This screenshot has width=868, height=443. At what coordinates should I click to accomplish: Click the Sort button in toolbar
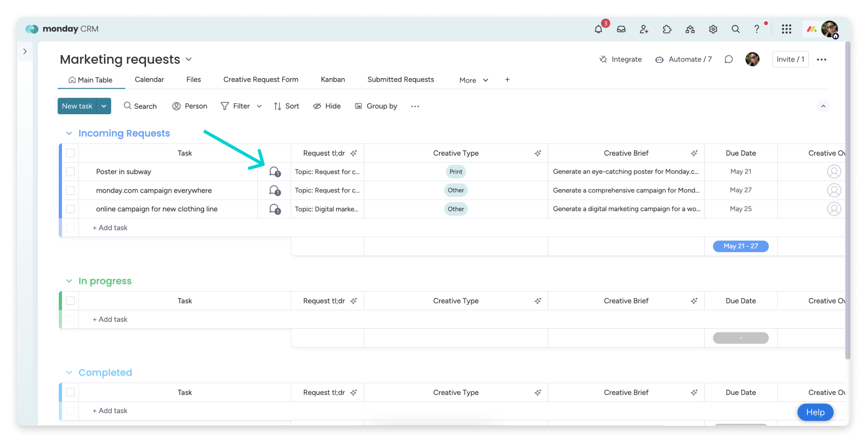pos(286,106)
